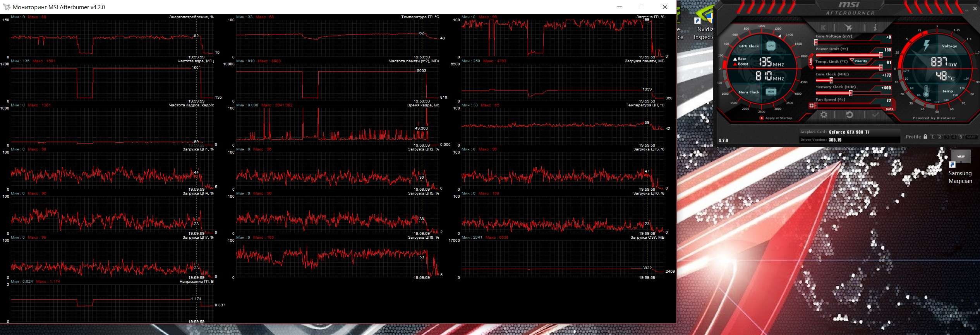This screenshot has height=335, width=980.
Task: Click the Fan Speed slider handle
Action: pyautogui.click(x=816, y=106)
